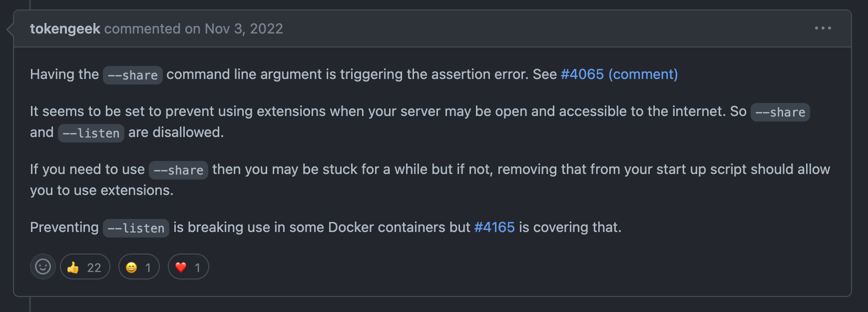Screen dimensions: 868x312
Task: Click the grinning face emoji reaction icon
Action: pos(131,266)
